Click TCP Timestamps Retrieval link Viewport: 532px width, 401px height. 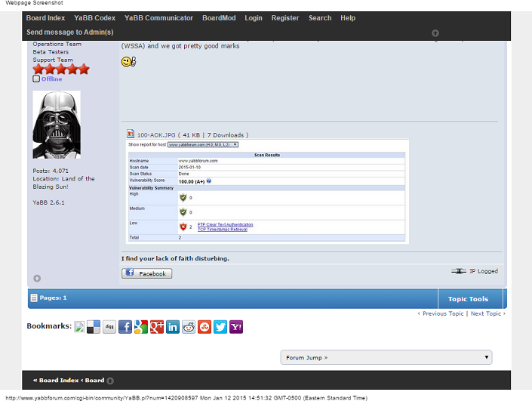pyautogui.click(x=223, y=230)
